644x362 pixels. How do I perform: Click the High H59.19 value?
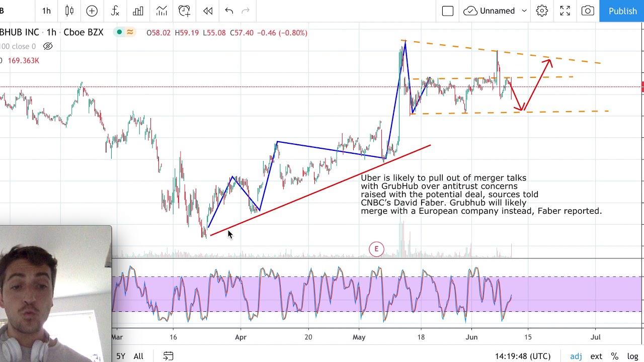187,33
